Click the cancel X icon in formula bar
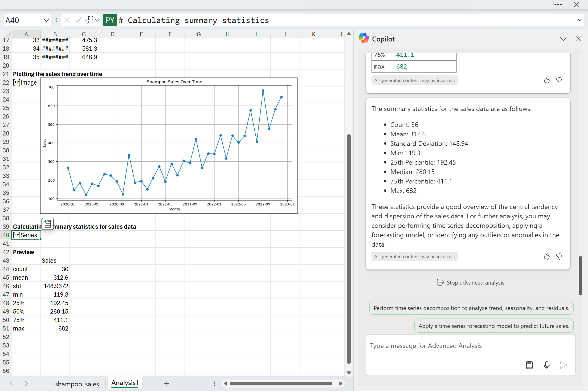The width and height of the screenshot is (588, 392). point(67,20)
